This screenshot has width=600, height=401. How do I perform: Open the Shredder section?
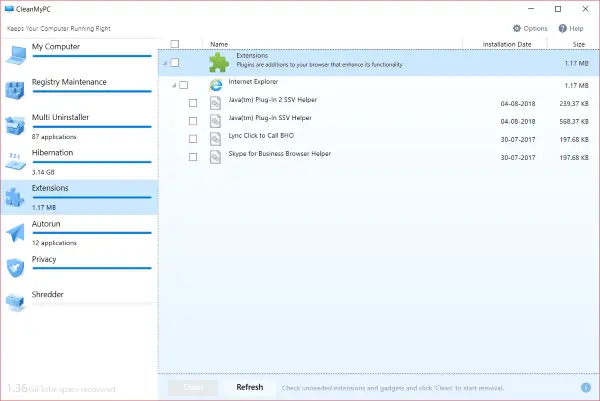tap(79, 303)
